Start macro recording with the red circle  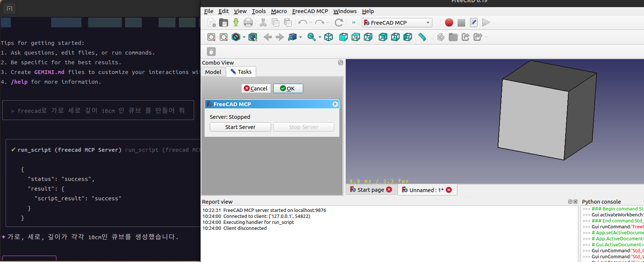449,22
